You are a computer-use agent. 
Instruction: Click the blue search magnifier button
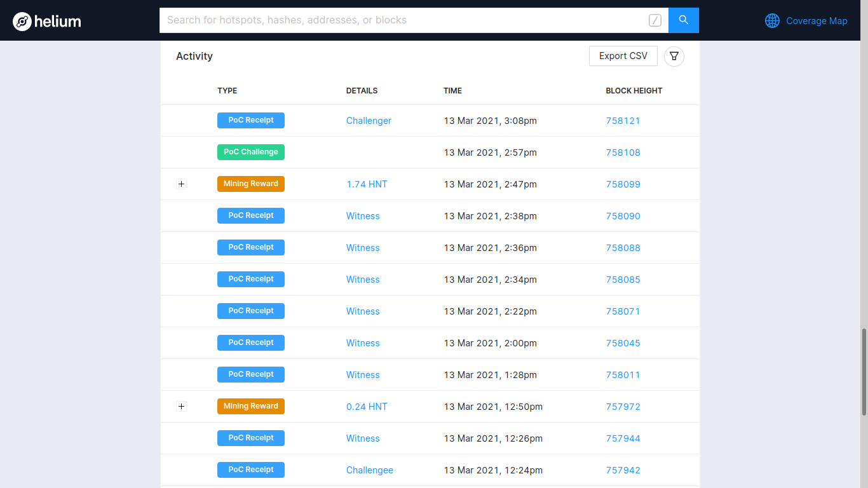pos(684,20)
